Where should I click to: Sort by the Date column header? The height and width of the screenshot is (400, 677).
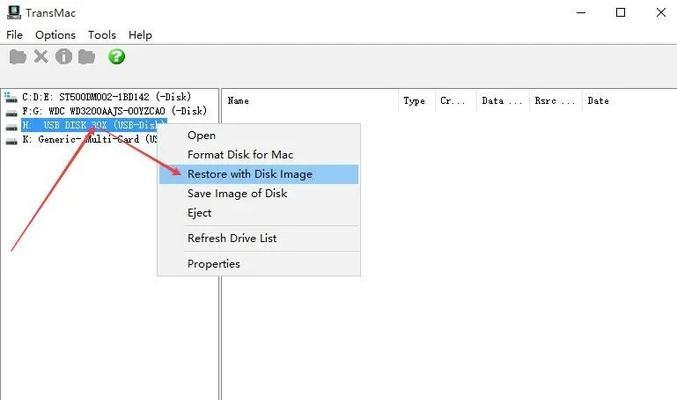[629, 101]
